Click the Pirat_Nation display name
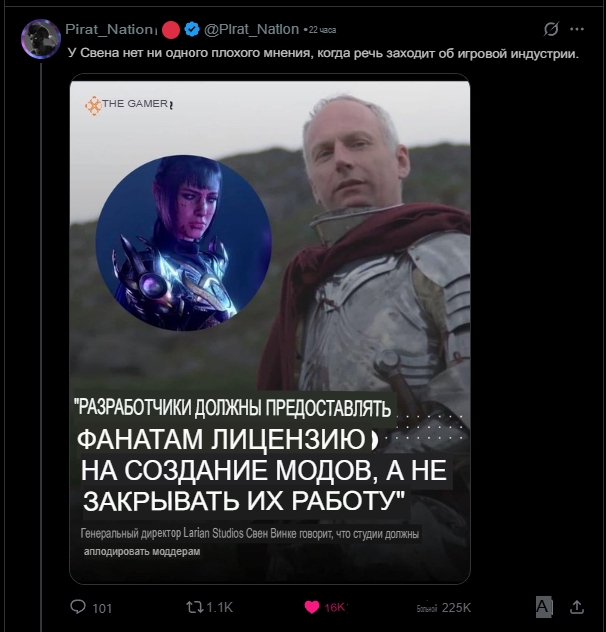Viewport: 606px width, 632px height. click(109, 29)
